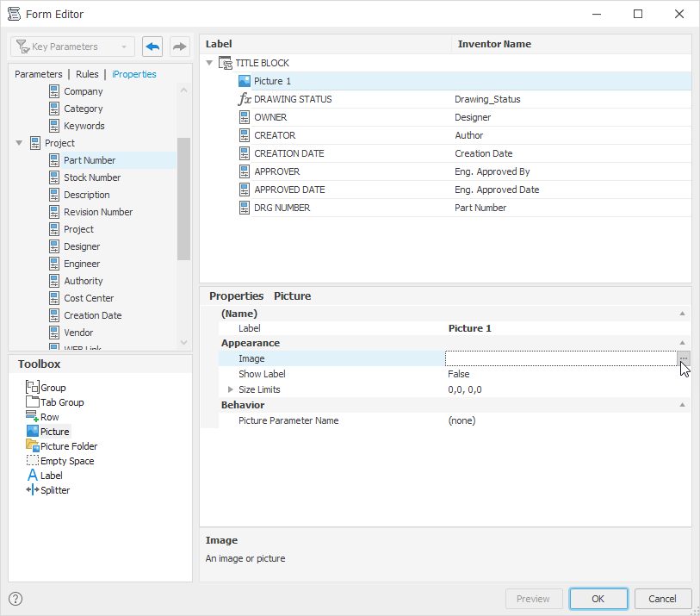Screen dimensions: 700x616
Task: Select the Picture Folder toolbox item
Action: pos(62,446)
